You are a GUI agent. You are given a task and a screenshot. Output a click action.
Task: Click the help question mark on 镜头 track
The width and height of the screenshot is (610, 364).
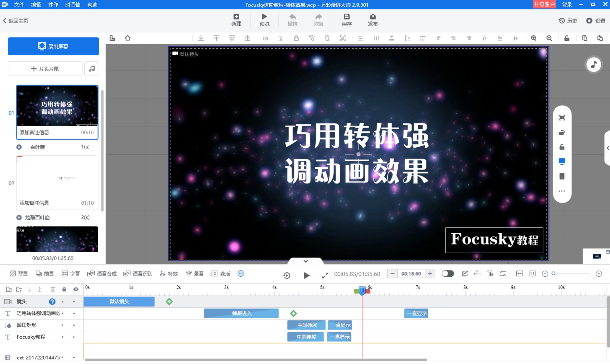point(52,302)
